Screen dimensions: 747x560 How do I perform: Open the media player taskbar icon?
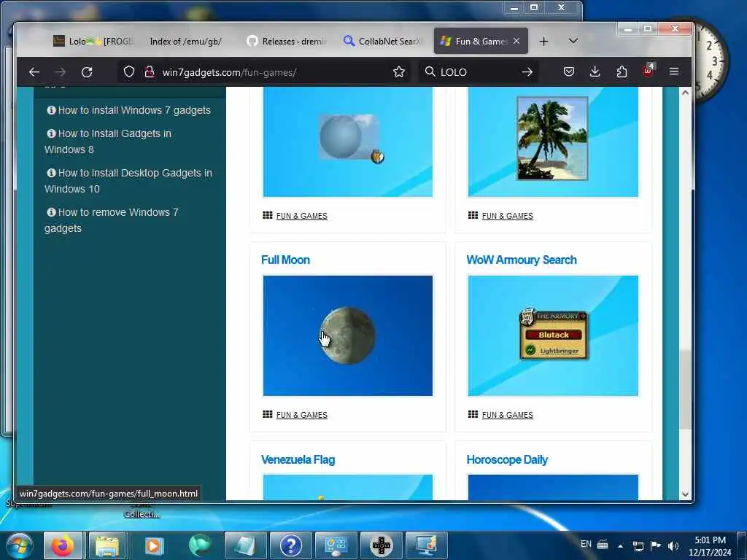tap(153, 545)
